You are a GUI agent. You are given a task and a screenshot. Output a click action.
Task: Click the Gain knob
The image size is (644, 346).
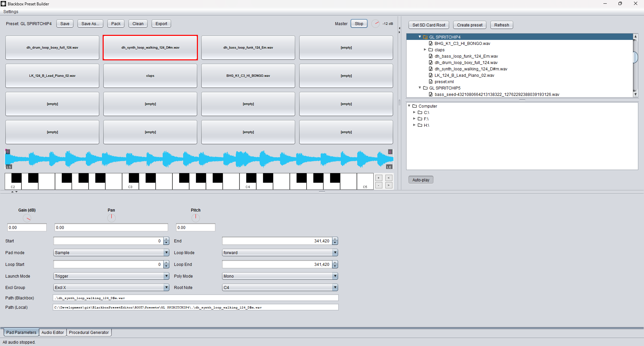tap(27, 218)
